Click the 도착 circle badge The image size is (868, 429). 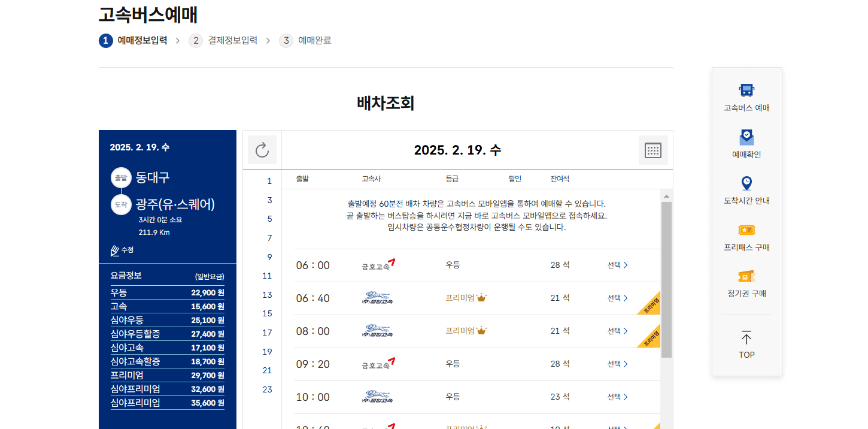(121, 204)
